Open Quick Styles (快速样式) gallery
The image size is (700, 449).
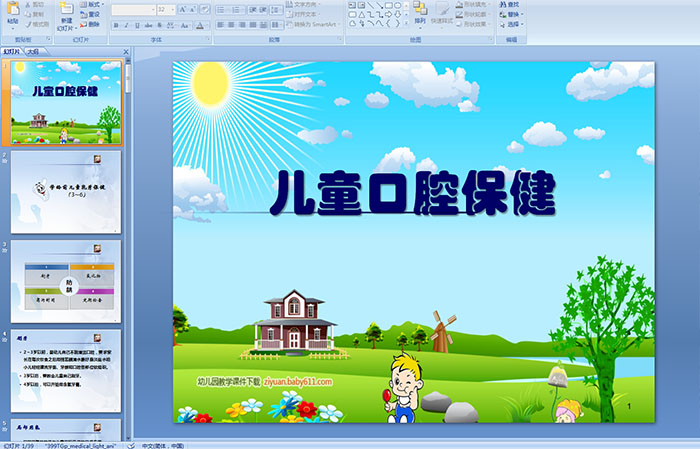point(442,12)
